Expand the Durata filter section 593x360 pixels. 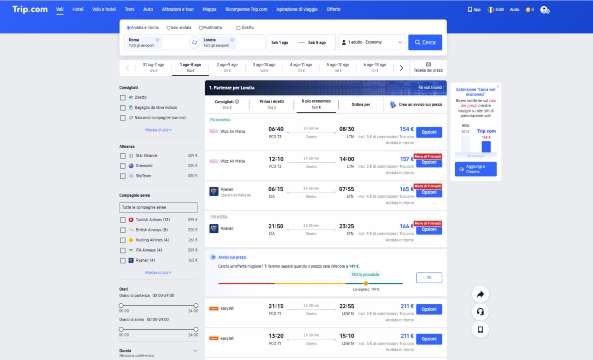tap(195, 351)
